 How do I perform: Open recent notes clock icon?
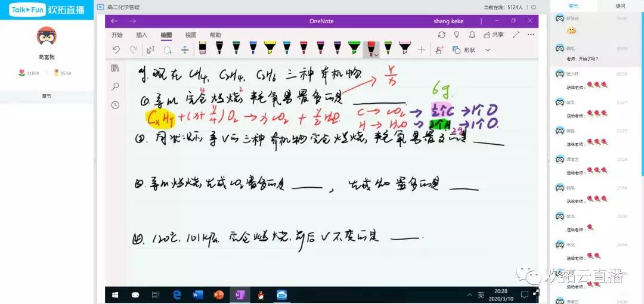[x=115, y=105]
